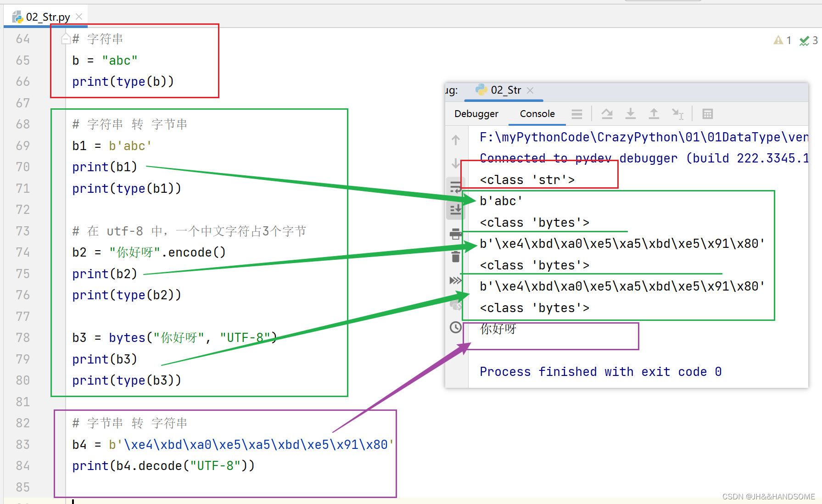Click the warnings indicator showing 1 warning
The width and height of the screenshot is (822, 504).
(782, 40)
